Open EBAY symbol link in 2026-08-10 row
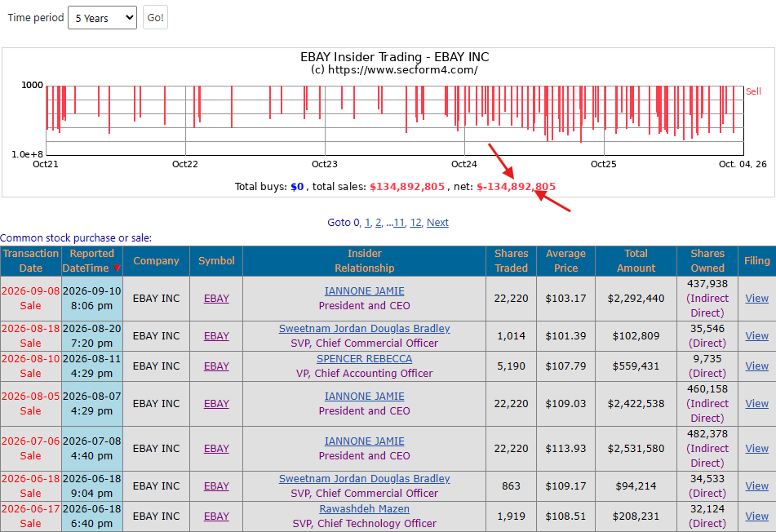 coord(217,366)
